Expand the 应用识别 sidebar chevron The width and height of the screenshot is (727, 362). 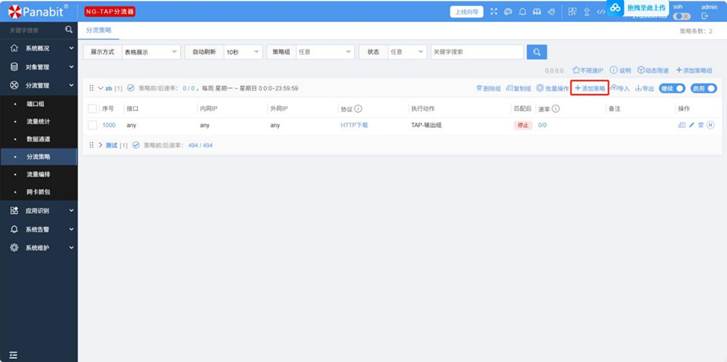click(x=71, y=210)
